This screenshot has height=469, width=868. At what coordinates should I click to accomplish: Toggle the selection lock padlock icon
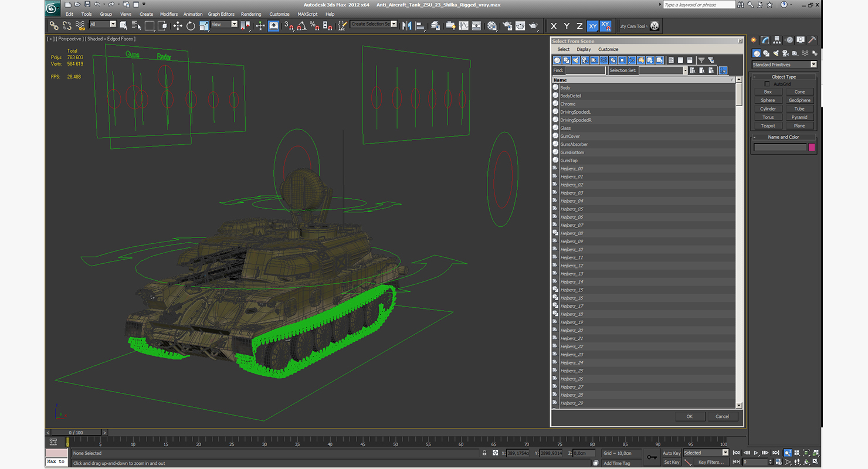tap(484, 453)
